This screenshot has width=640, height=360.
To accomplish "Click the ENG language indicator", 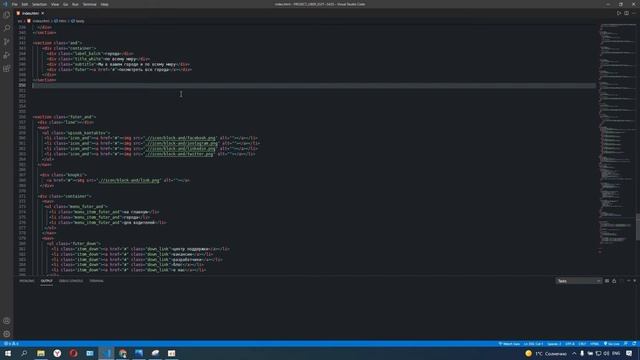I will [x=616, y=353].
